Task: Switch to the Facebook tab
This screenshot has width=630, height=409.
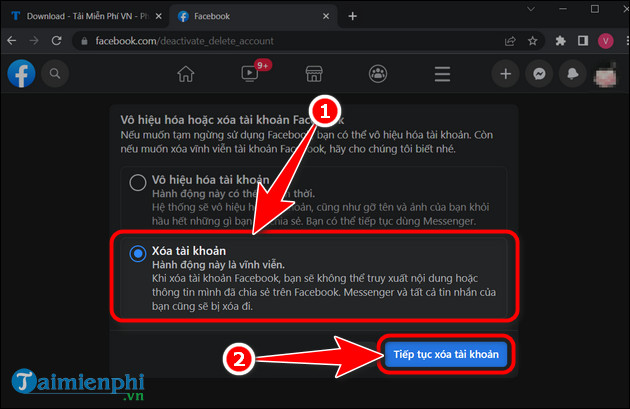Action: tap(254, 16)
